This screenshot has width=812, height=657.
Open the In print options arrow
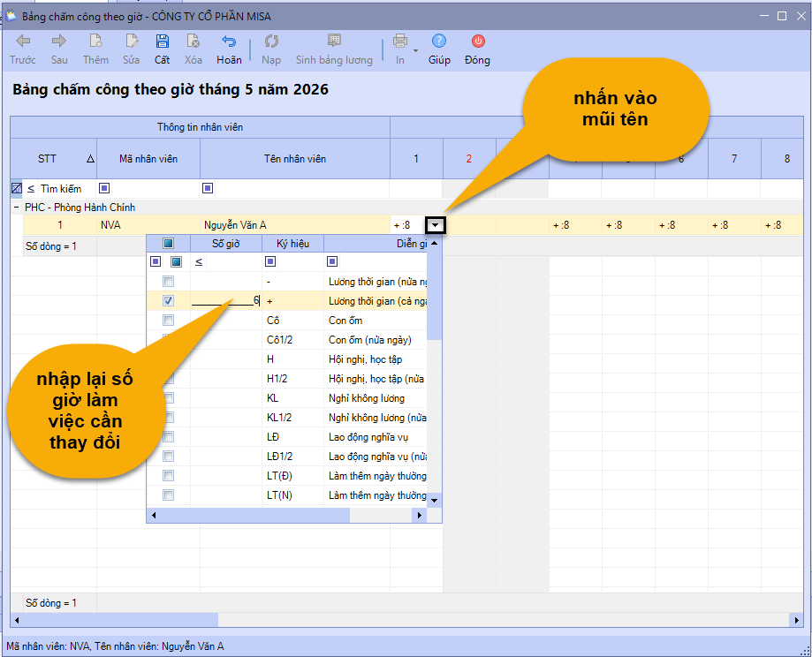415,50
